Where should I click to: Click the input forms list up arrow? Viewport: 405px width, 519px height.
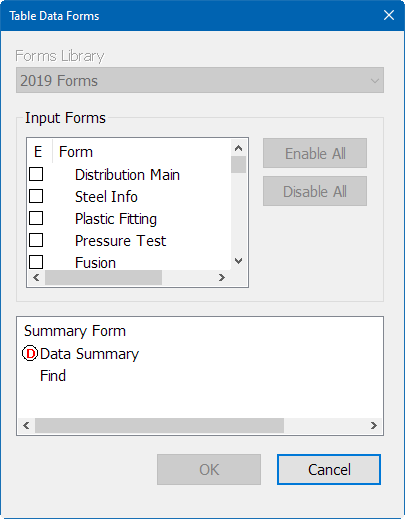coord(238,148)
